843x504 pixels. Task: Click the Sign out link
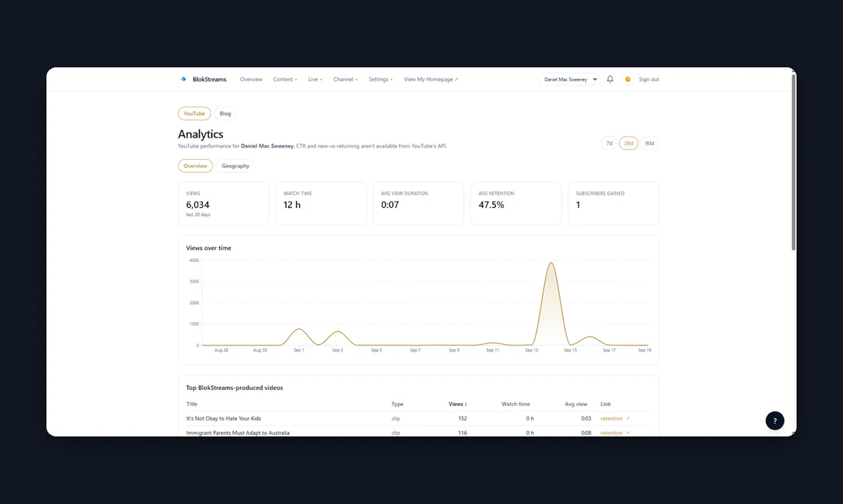click(649, 80)
